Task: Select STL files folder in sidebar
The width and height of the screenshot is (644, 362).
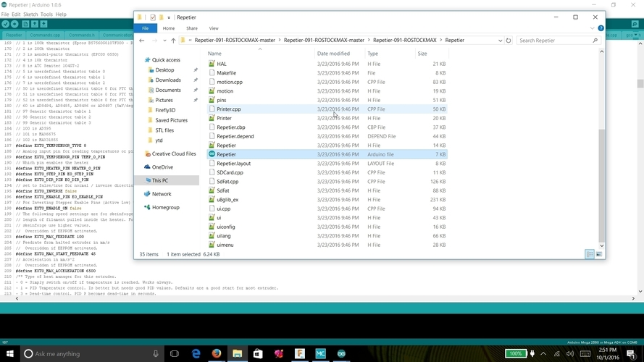Action: pos(164,130)
